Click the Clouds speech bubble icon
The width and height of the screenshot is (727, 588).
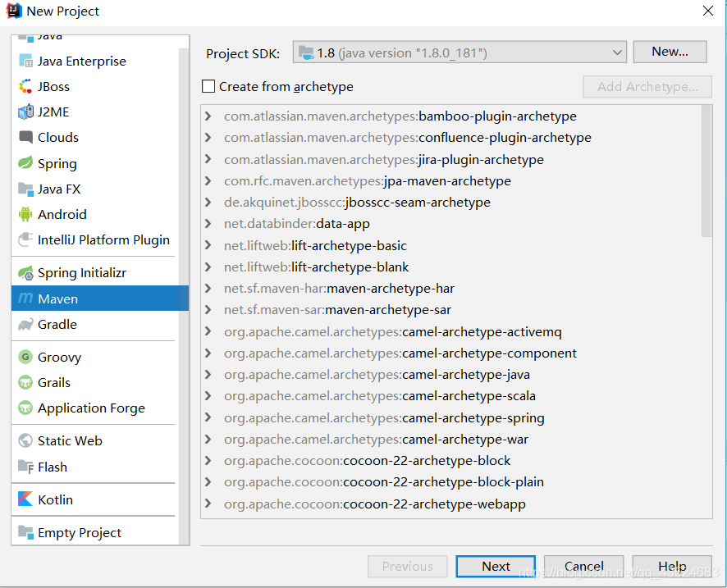(x=25, y=137)
